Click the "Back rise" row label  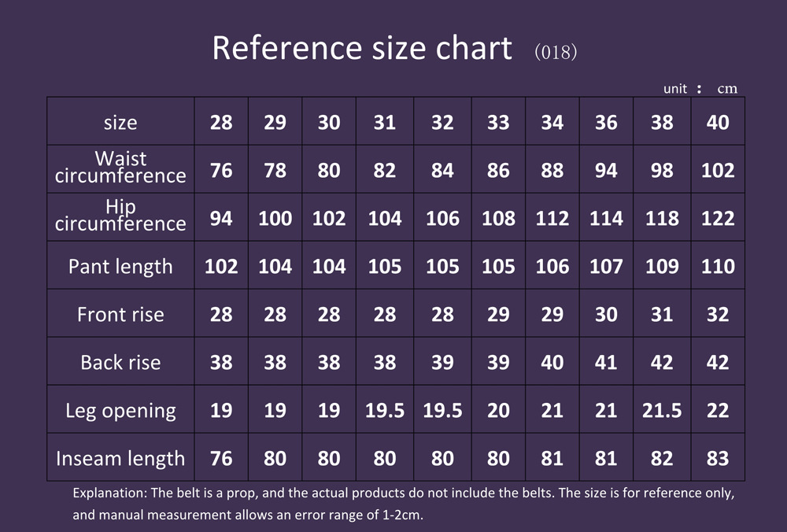tap(120, 362)
